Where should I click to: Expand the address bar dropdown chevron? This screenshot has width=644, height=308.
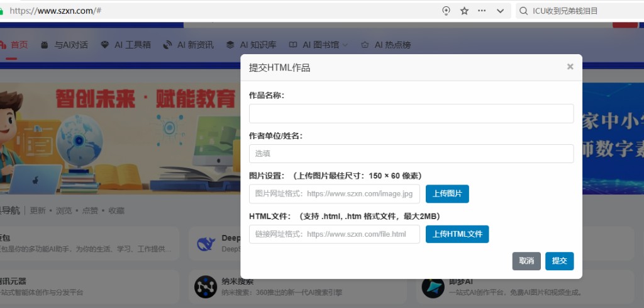click(500, 11)
